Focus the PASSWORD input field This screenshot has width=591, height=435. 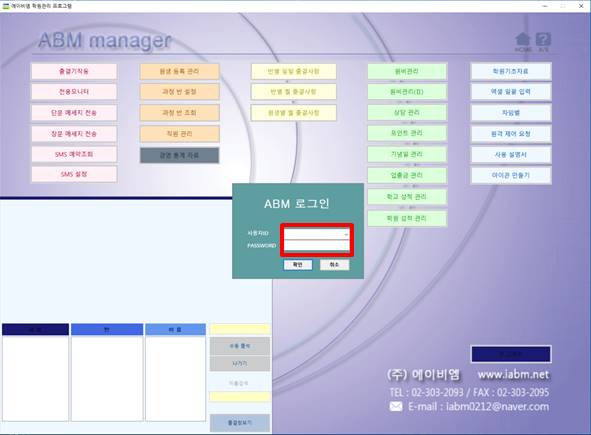[x=317, y=246]
